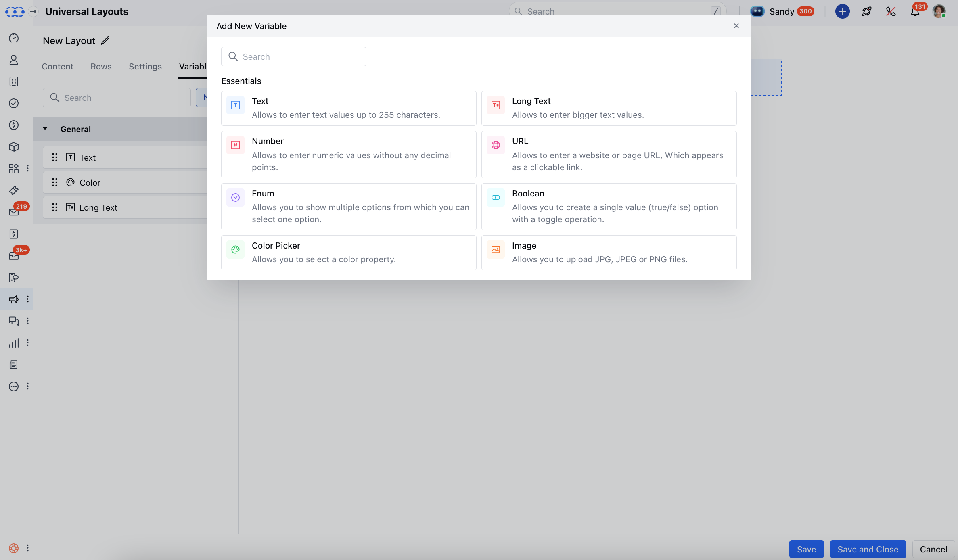The image size is (958, 560).
Task: Select the Color Picker variable type
Action: [x=348, y=253]
